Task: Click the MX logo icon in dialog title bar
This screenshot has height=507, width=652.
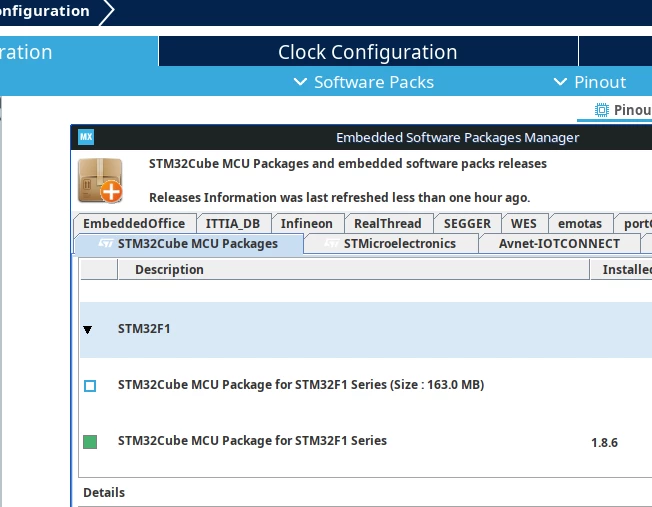Action: pos(86,137)
